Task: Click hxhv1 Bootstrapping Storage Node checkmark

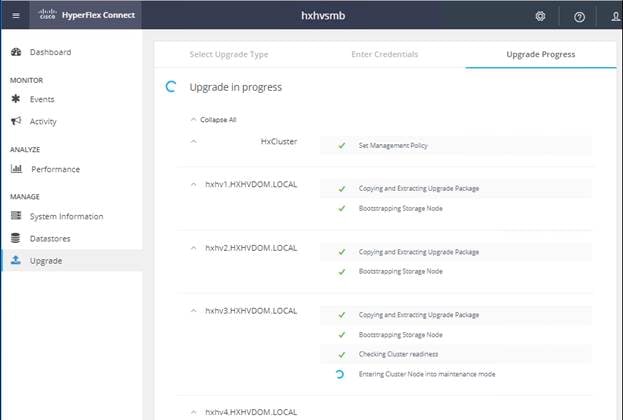Action: pos(342,208)
